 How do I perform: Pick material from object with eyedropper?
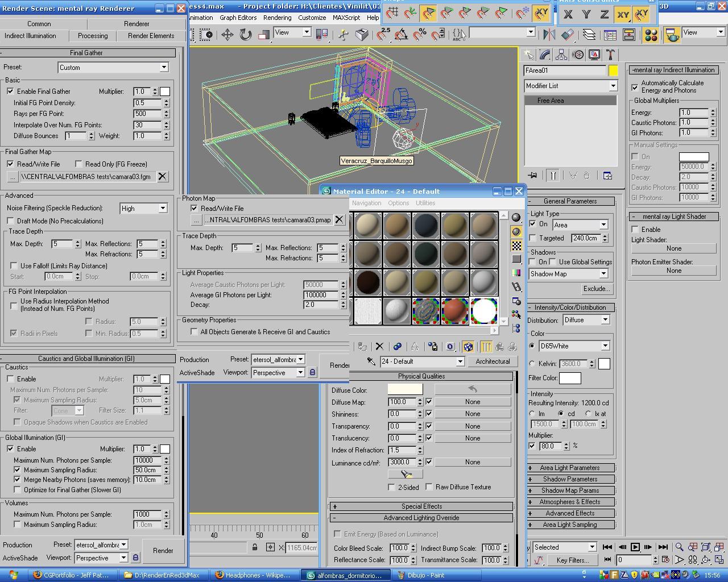(x=371, y=361)
